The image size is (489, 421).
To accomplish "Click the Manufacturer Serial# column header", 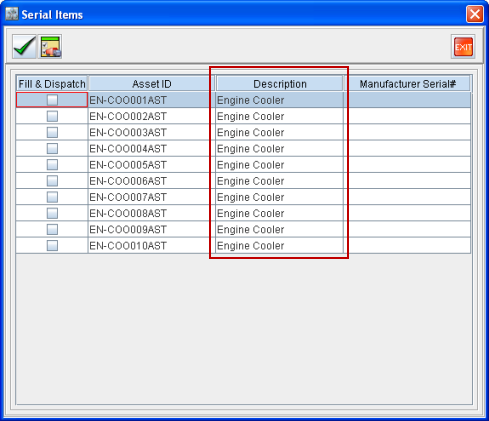I will 407,84.
